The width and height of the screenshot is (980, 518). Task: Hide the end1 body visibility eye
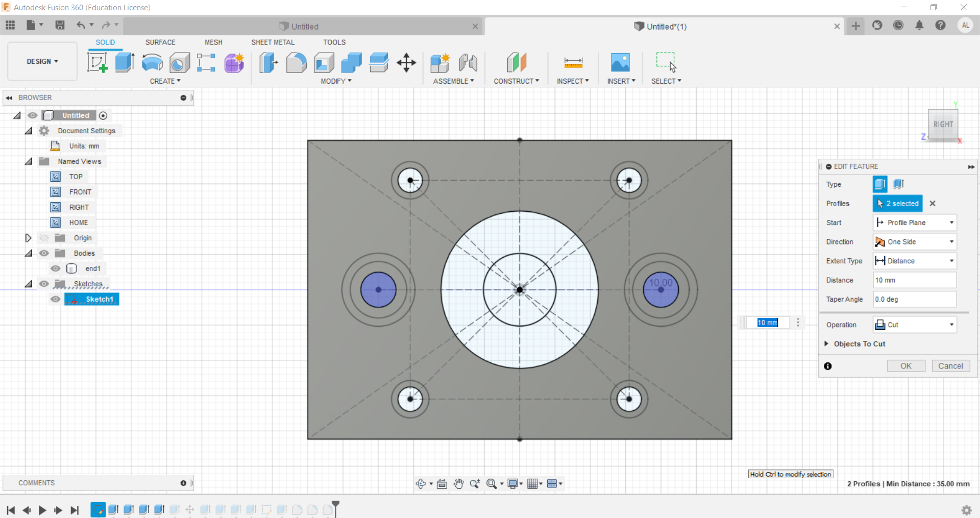[x=56, y=268]
